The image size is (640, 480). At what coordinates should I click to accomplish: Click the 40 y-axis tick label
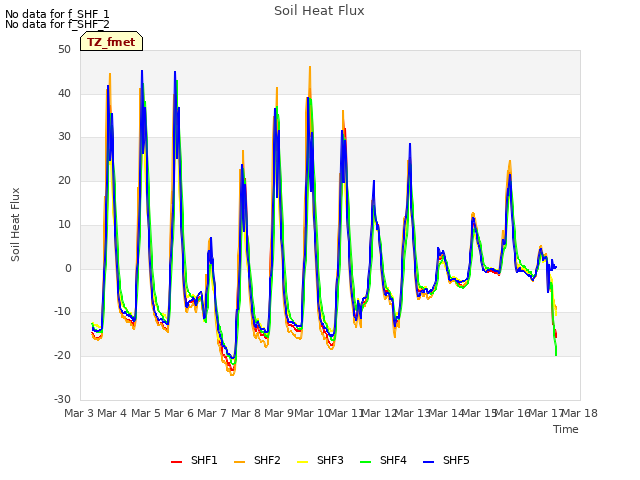coord(64,93)
